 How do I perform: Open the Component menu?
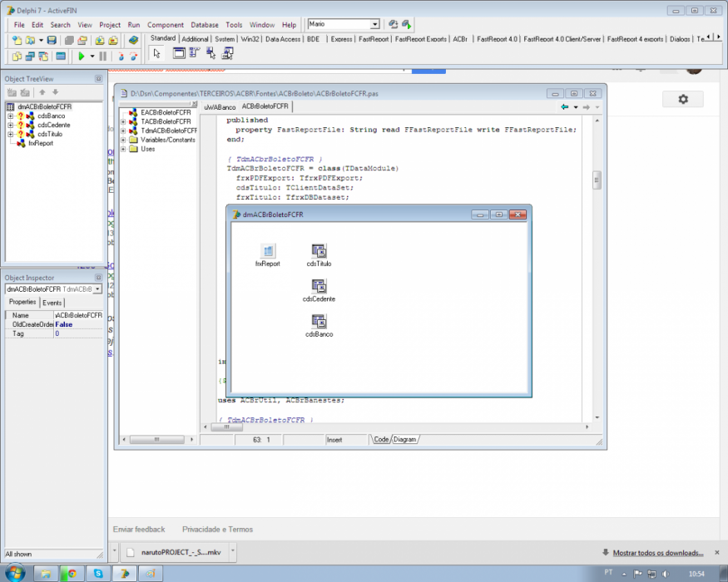(x=166, y=25)
